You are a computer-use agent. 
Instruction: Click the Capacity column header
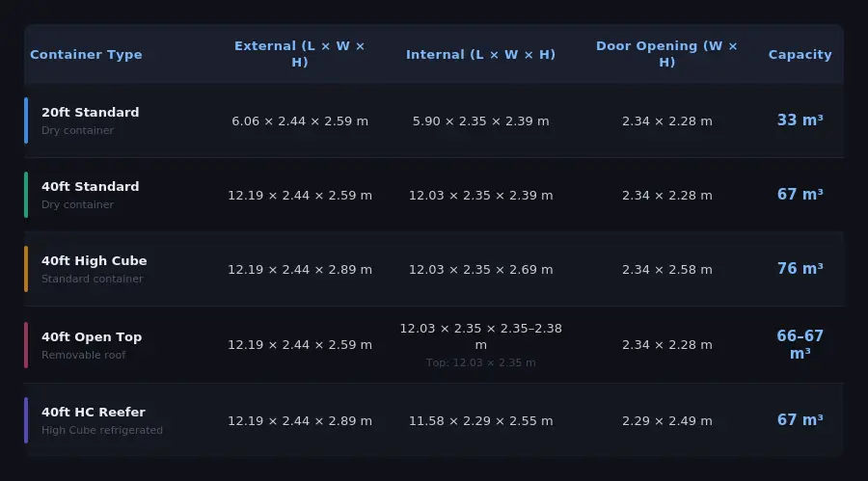800,55
